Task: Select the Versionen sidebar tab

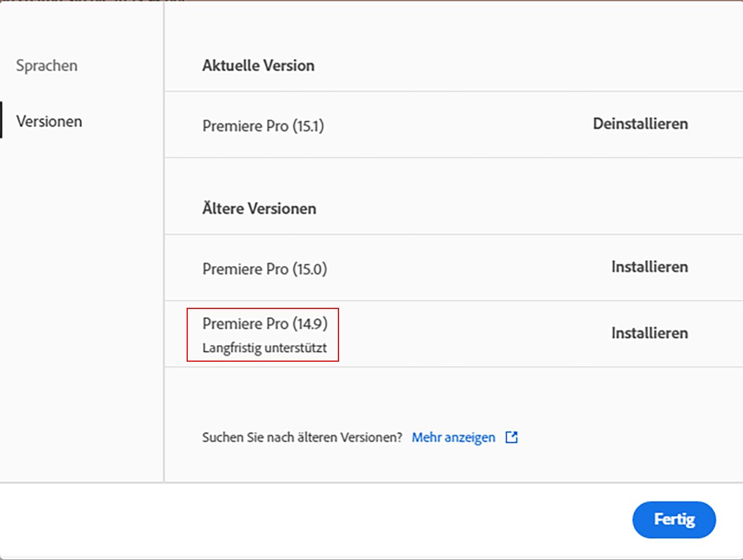Action: click(x=49, y=121)
